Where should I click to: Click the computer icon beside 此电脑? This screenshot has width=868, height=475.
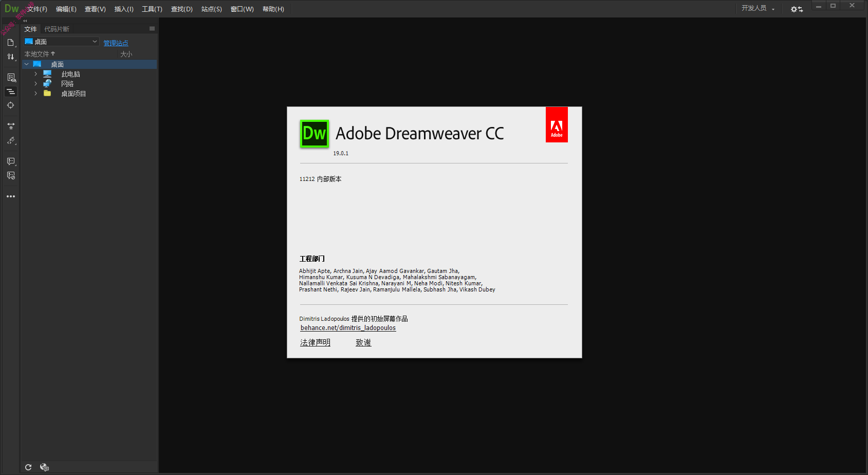[x=47, y=74]
